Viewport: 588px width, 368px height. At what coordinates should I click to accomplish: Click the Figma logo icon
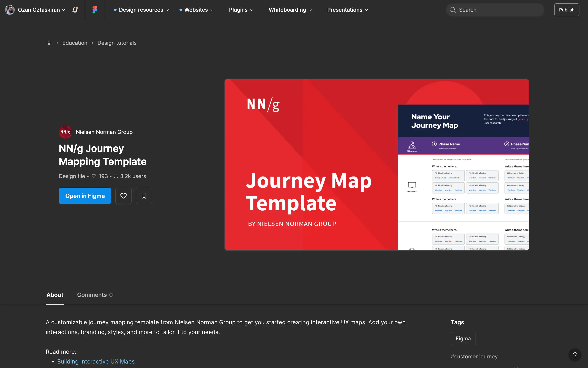click(x=95, y=10)
